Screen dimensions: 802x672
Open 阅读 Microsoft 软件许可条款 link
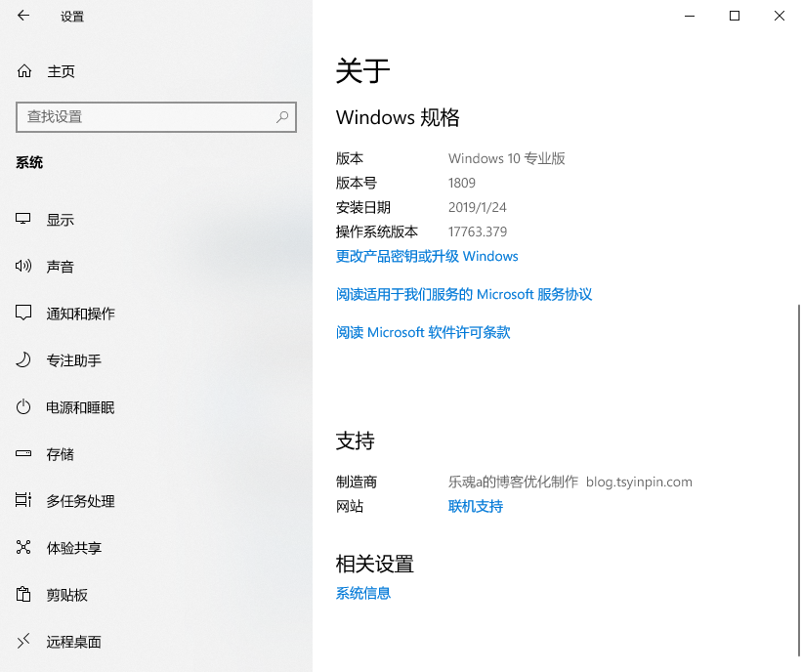(x=423, y=332)
